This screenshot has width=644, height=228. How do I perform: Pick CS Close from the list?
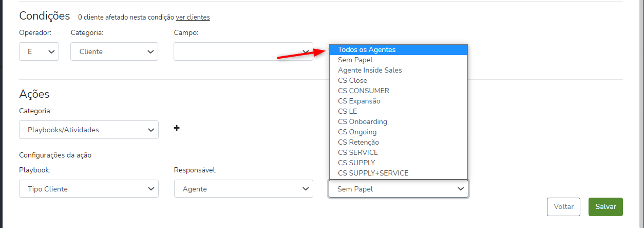tap(353, 80)
